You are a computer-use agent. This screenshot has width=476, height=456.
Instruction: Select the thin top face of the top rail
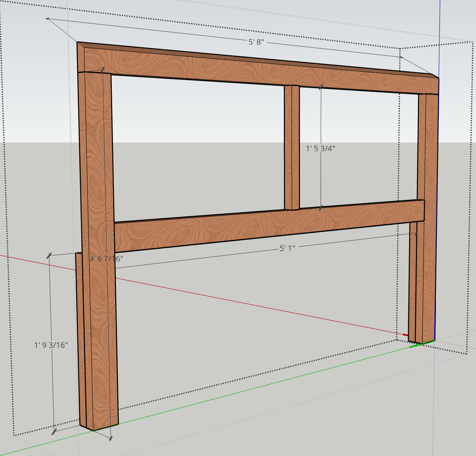(258, 60)
